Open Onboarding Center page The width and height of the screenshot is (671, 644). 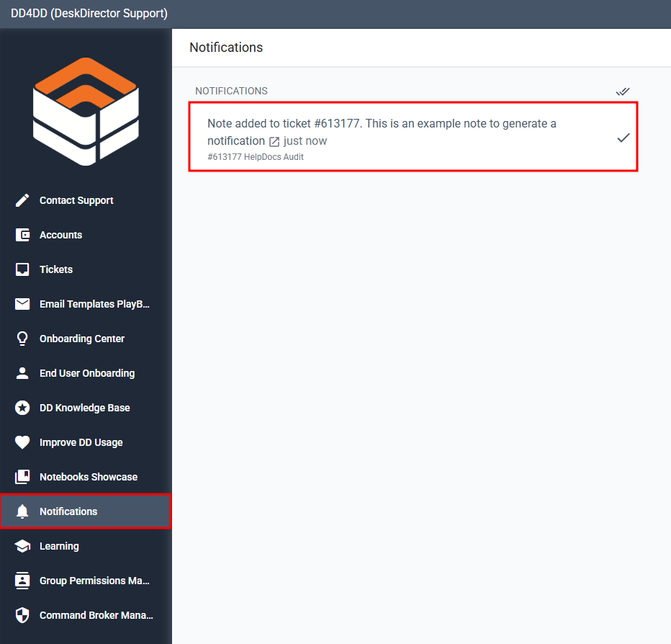(86, 339)
